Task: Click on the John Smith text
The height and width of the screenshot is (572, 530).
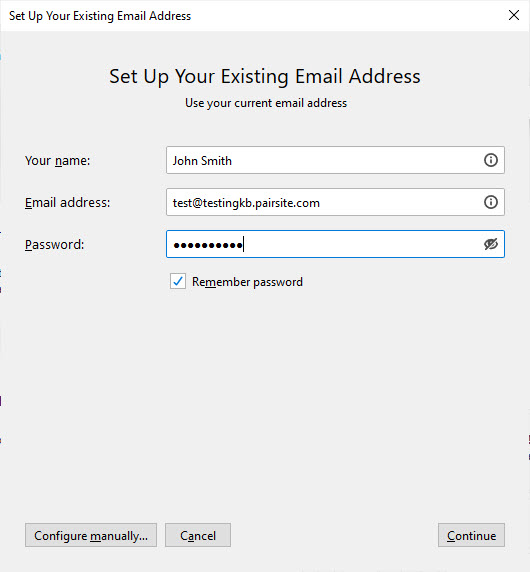Action: (x=202, y=161)
